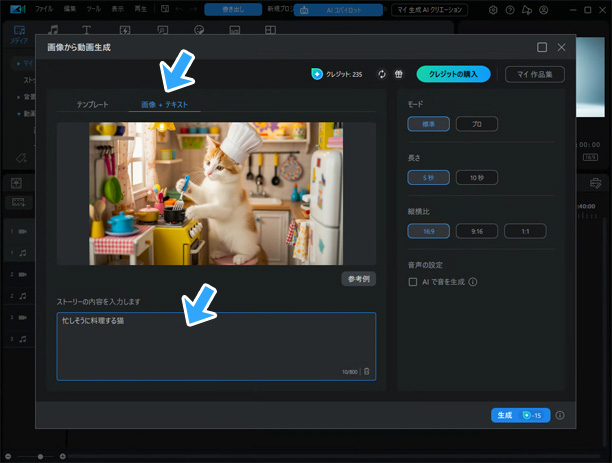Open settings gear in main window
Viewport: 612px width, 463px height.
tap(493, 10)
